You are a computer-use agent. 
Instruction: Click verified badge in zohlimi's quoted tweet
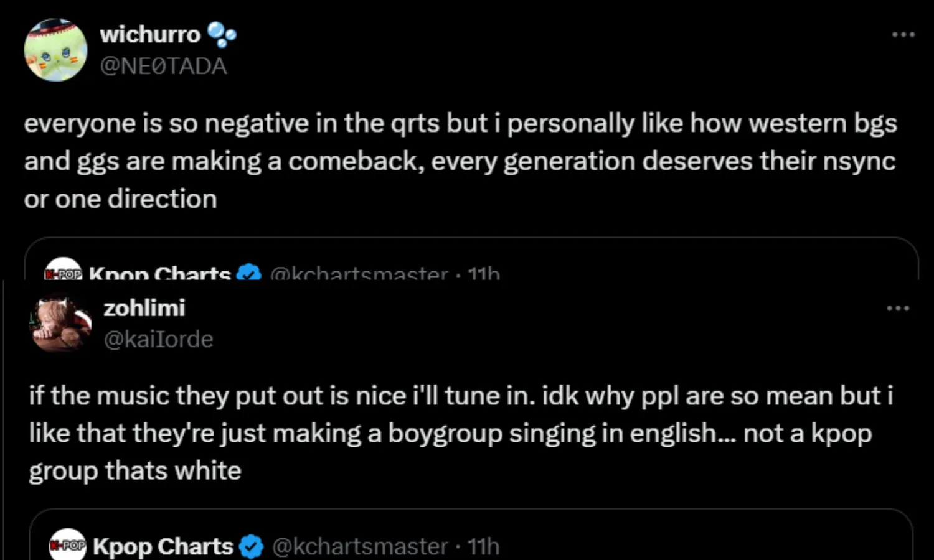(x=251, y=546)
